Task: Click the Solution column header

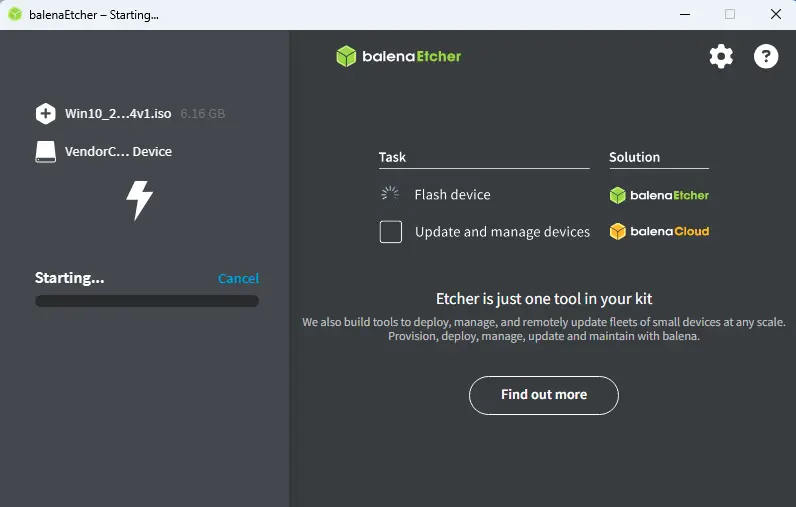Action: (x=635, y=157)
